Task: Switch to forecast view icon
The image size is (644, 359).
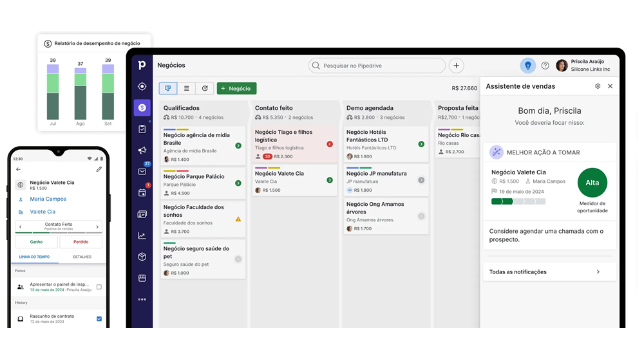Action: [205, 88]
